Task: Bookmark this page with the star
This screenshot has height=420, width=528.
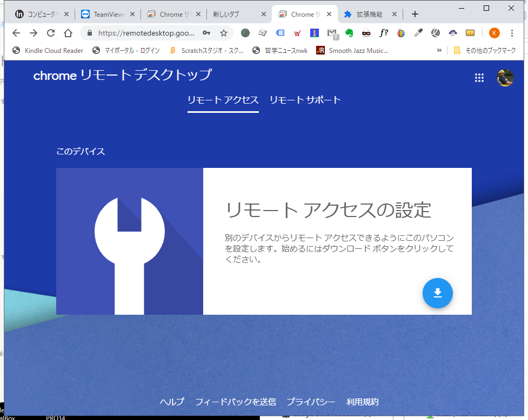Action: click(x=224, y=33)
